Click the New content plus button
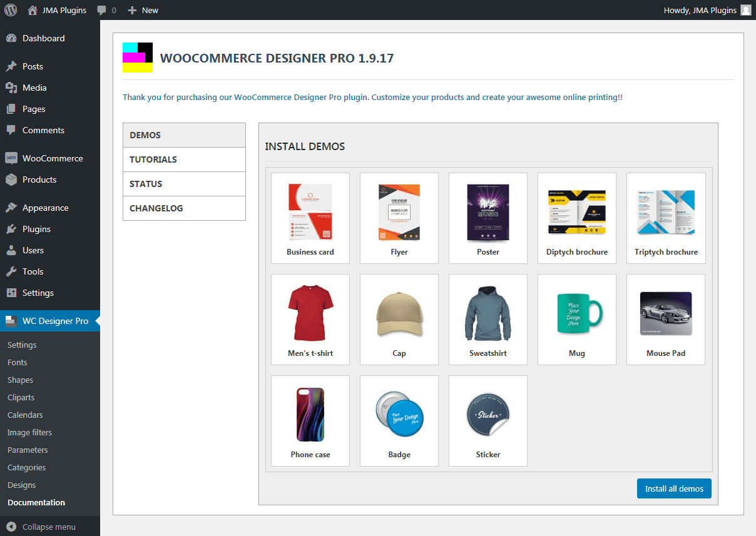756x536 pixels. [143, 10]
